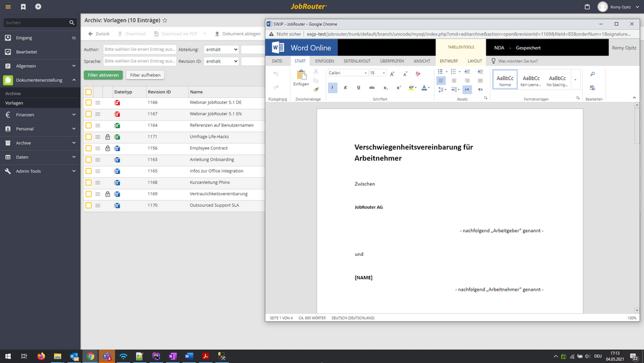The height and width of the screenshot is (363, 644).
Task: Click the search magnifier in JobRouter sidebar
Action: [x=71, y=23]
